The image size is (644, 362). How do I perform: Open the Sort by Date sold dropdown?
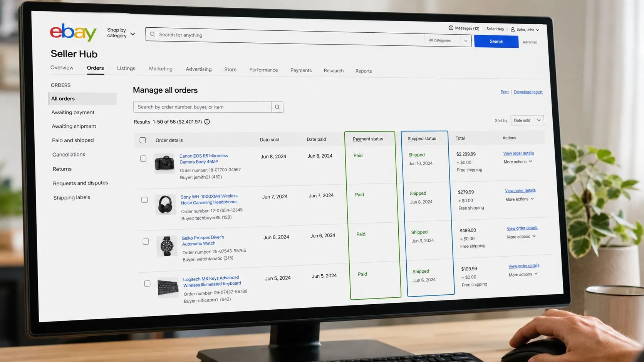[527, 120]
